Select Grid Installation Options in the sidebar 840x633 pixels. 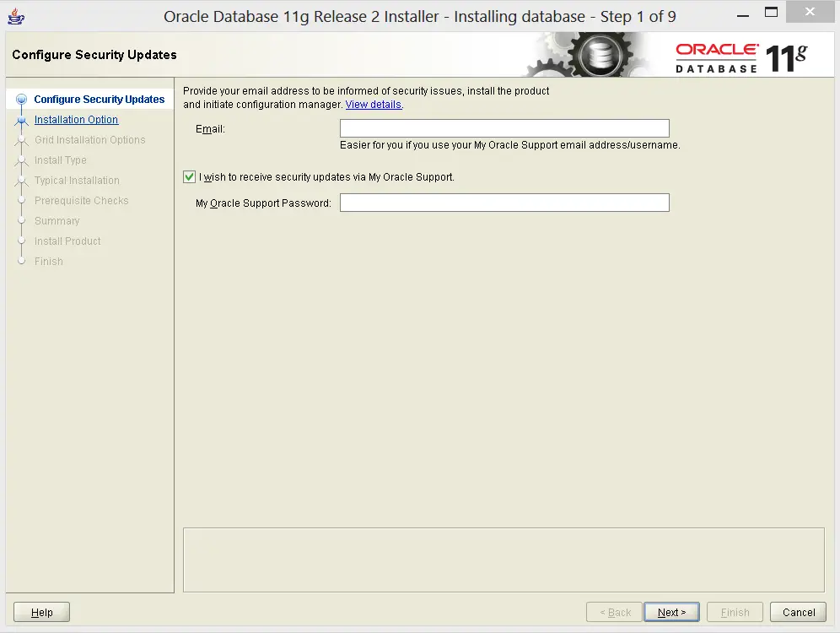tap(89, 140)
